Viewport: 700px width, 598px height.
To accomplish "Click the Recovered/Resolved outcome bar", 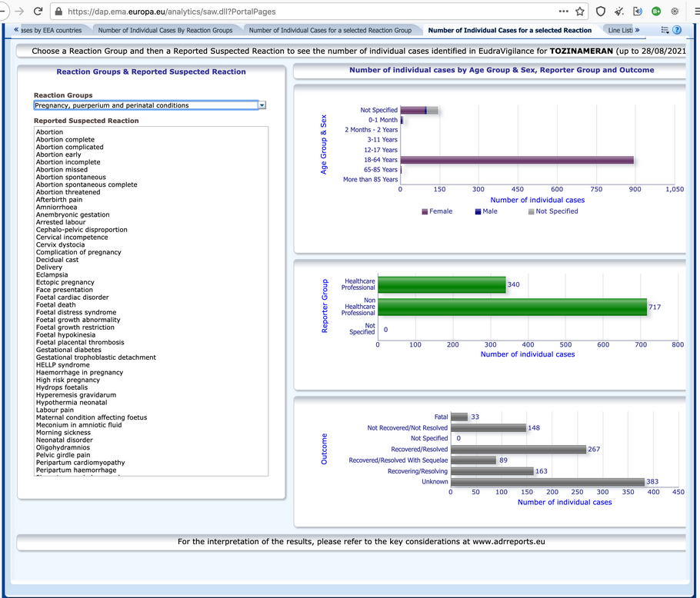I will [518, 450].
